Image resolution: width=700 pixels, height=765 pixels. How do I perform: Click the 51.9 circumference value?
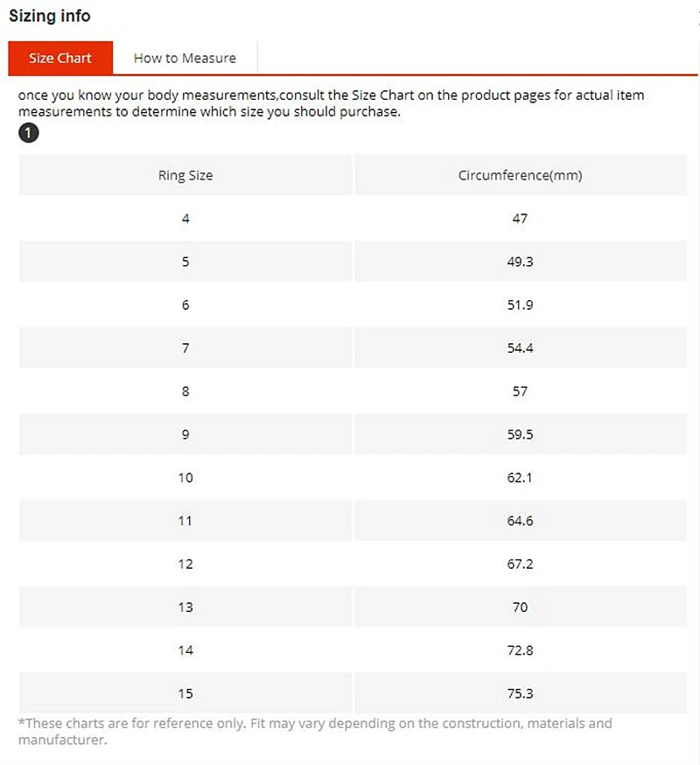pyautogui.click(x=520, y=305)
